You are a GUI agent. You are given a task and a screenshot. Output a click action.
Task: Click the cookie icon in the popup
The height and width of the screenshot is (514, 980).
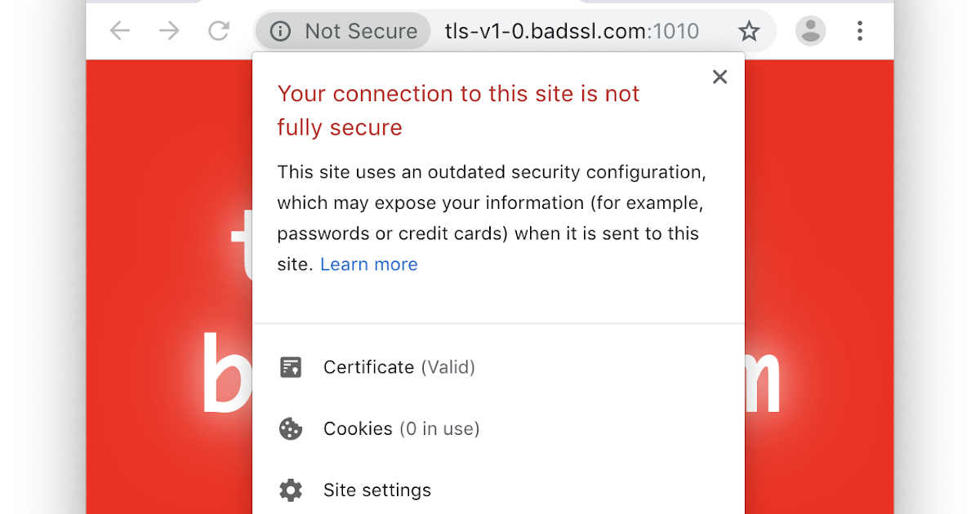[291, 428]
